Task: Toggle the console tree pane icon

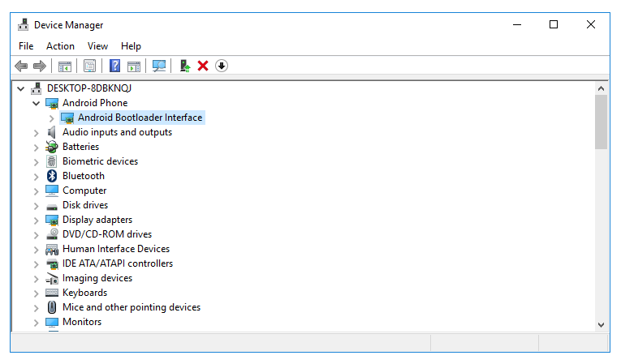Action: (65, 66)
